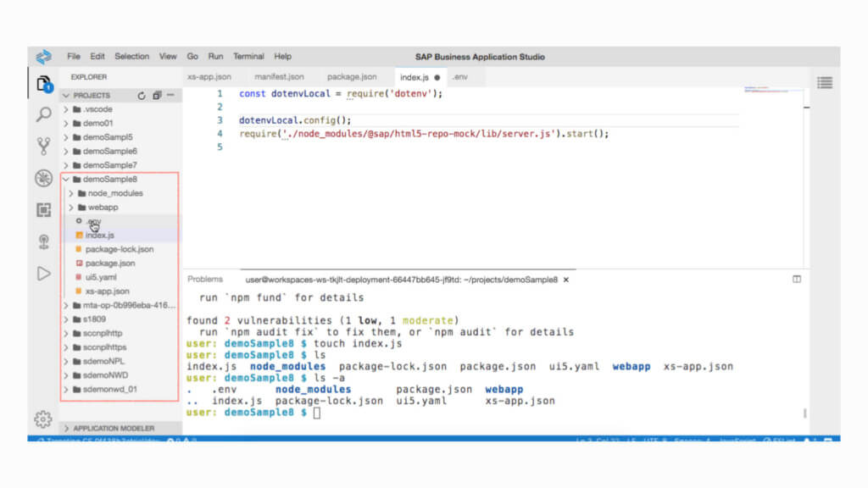Open the Terminal menu
This screenshot has width=868, height=488.
(x=248, y=57)
